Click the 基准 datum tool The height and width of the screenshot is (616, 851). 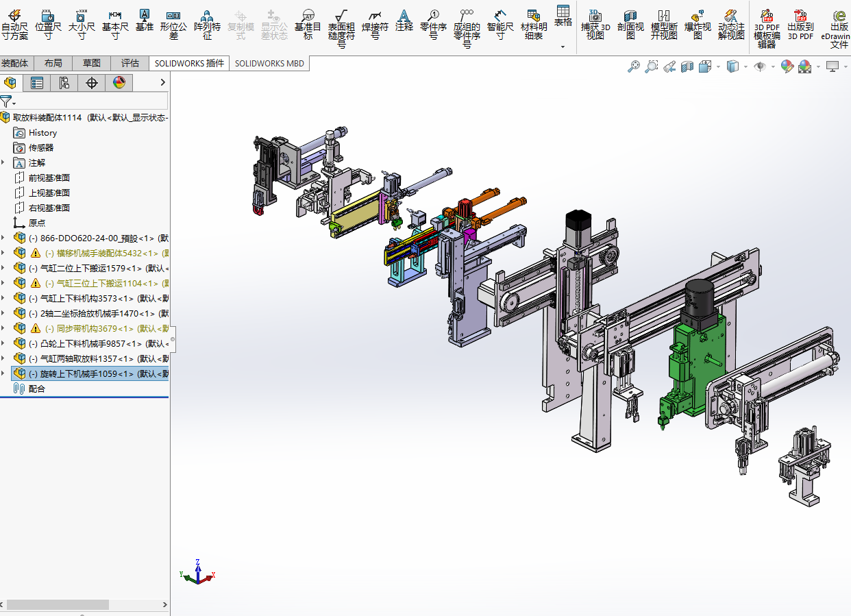click(x=145, y=21)
